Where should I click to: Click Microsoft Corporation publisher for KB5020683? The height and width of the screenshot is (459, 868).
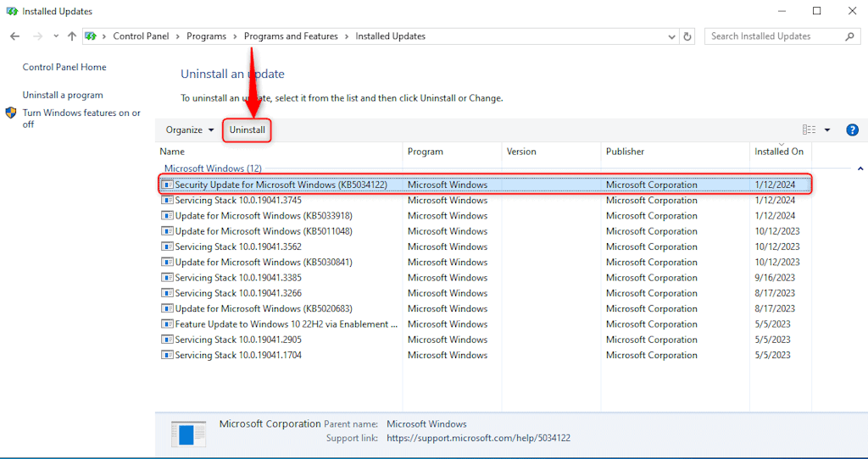pyautogui.click(x=652, y=308)
